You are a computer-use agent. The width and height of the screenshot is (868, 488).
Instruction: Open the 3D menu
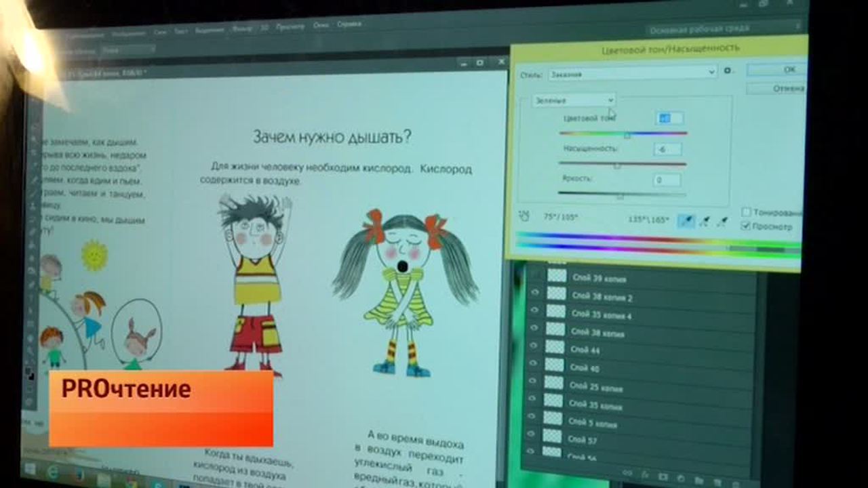[x=264, y=28]
